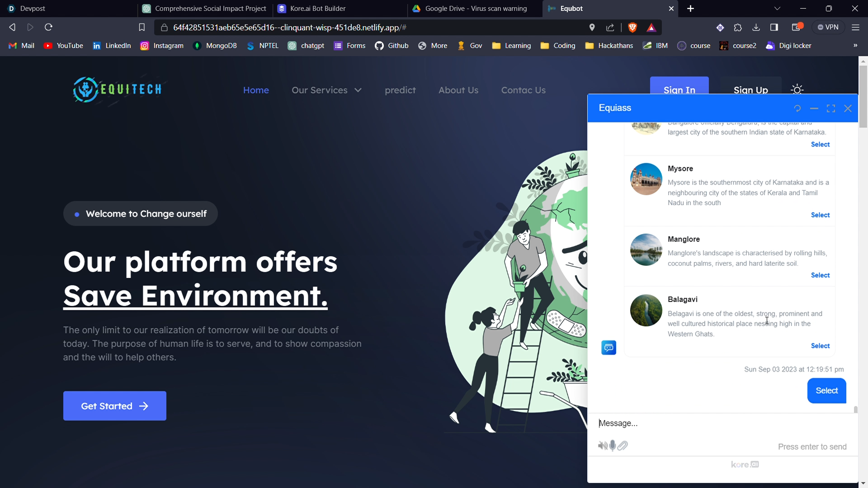
Task: Click the Brave Shields lion icon
Action: [632, 28]
